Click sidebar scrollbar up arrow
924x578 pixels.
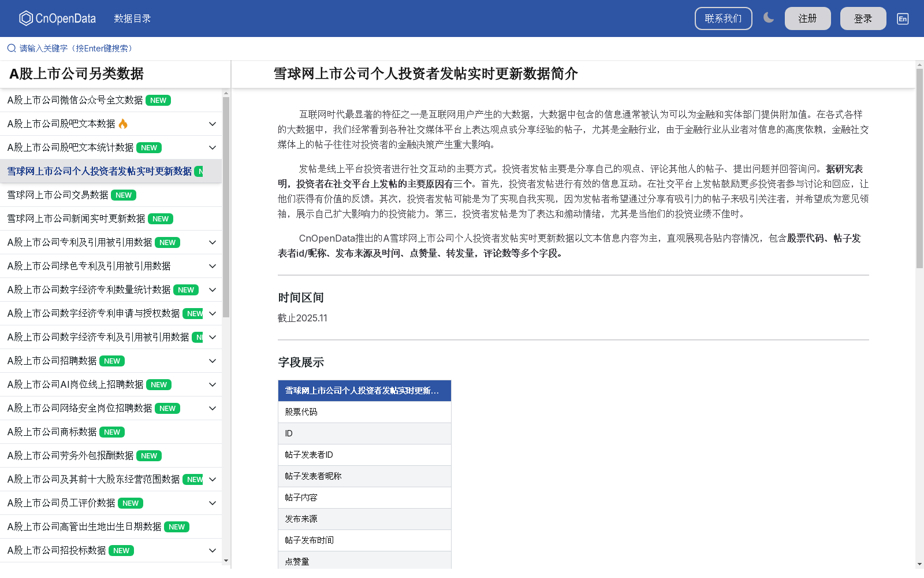point(226,92)
